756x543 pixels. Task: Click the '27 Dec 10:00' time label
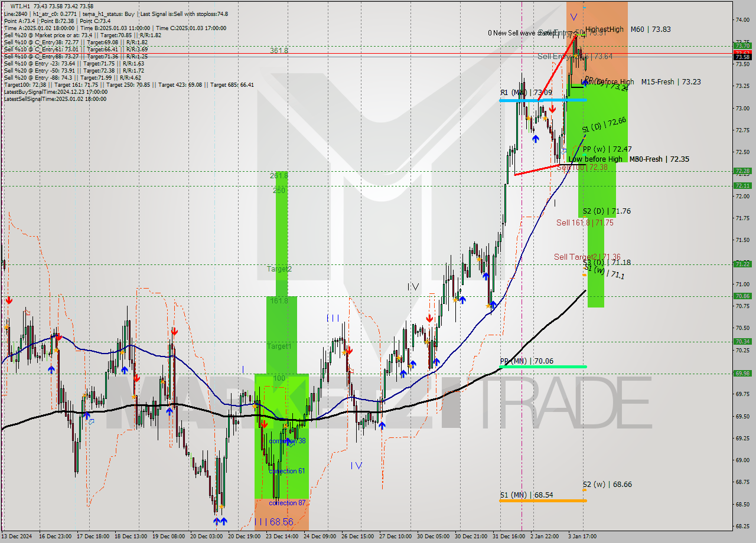click(395, 537)
